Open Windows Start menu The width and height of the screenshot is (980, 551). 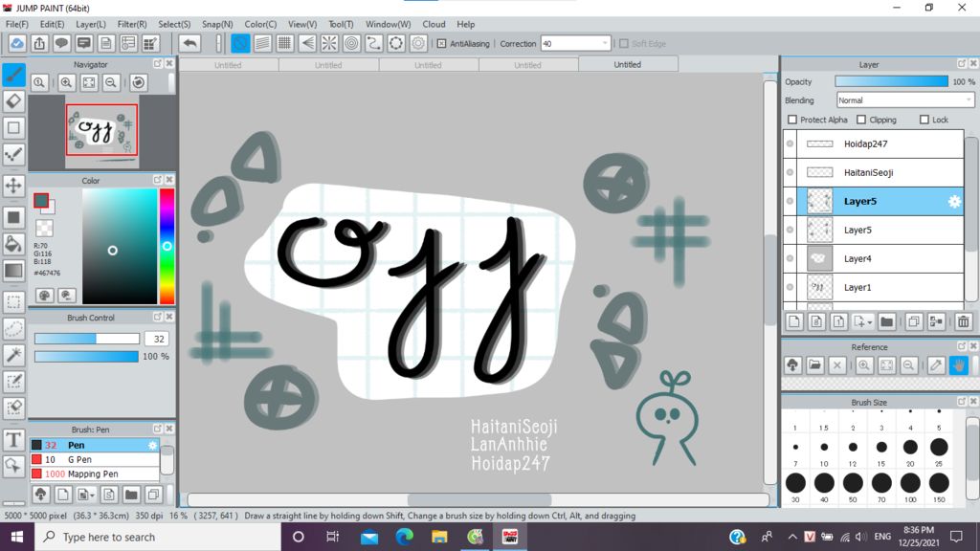(x=17, y=537)
